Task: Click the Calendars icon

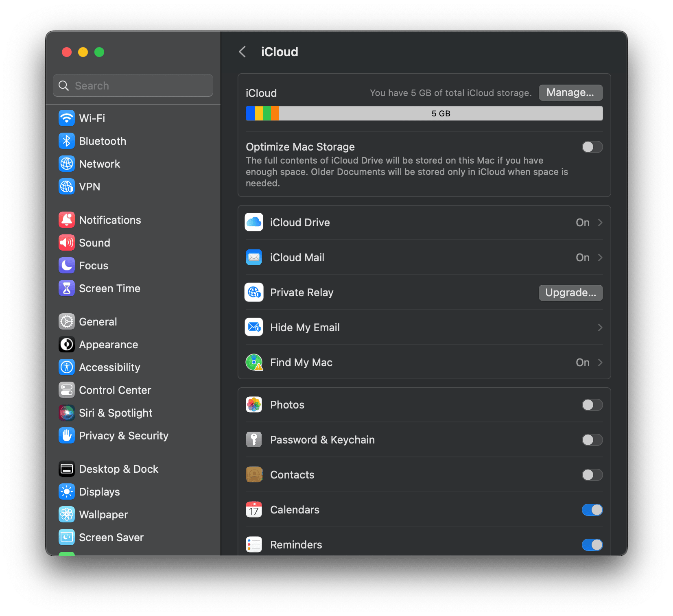Action: point(254,510)
